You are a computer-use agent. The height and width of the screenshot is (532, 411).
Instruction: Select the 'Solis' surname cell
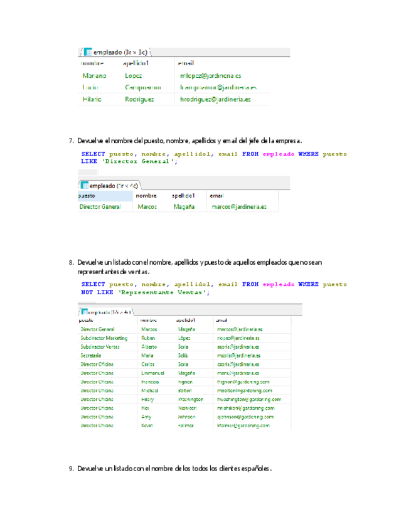pyautogui.click(x=183, y=356)
